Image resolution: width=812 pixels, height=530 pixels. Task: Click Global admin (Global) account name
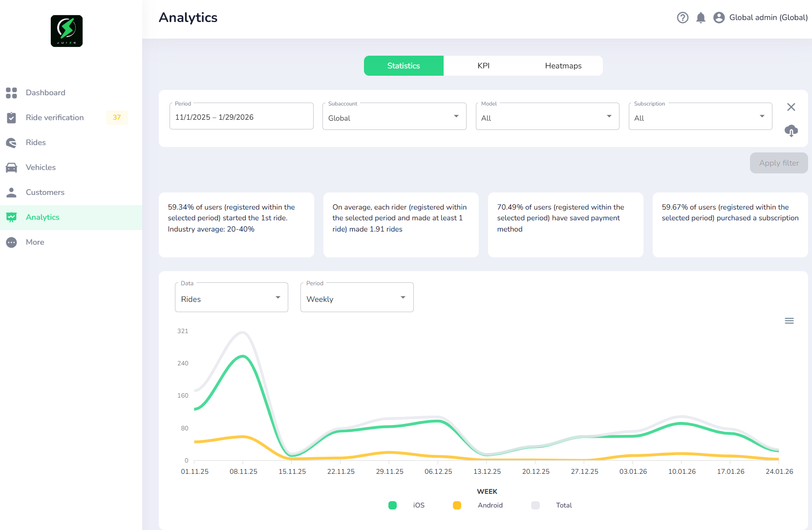point(769,18)
